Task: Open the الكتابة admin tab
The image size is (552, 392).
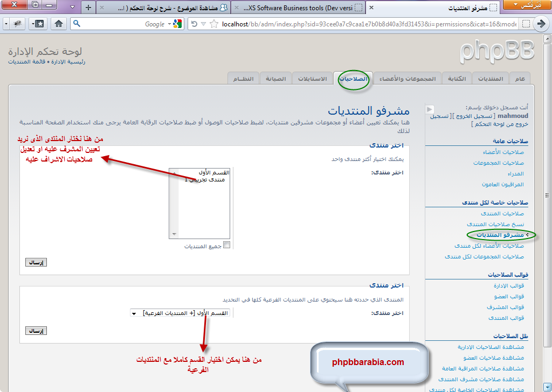Action: tap(457, 79)
